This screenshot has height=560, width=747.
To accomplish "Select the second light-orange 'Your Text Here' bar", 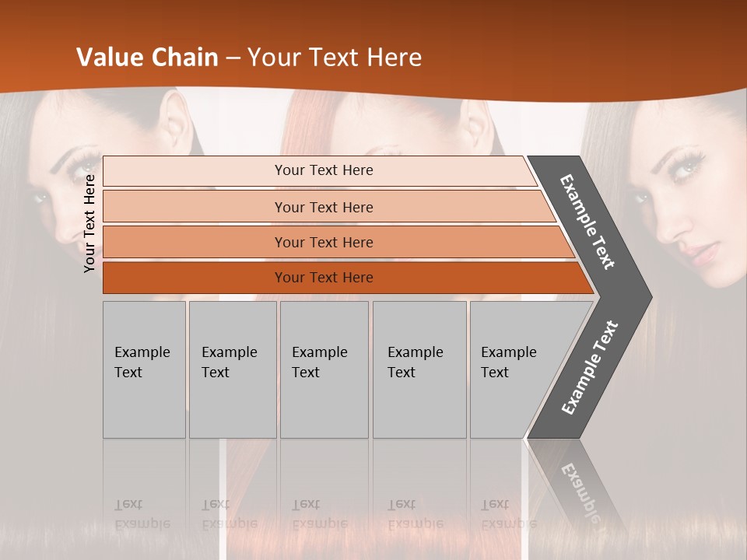I will tap(328, 206).
